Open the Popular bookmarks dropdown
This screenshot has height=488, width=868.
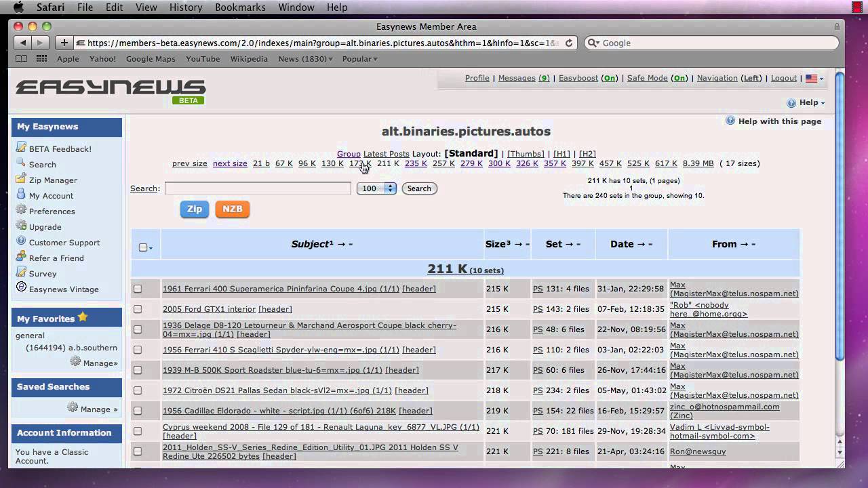(x=360, y=59)
